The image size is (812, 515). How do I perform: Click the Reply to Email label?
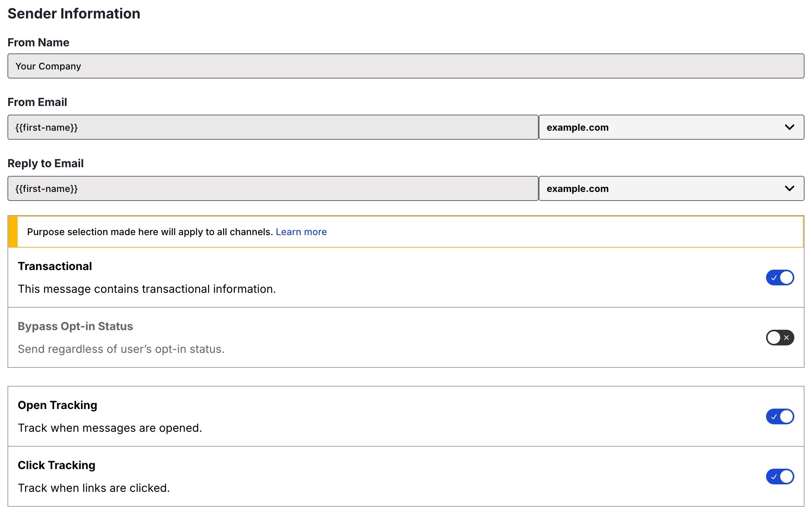pos(46,163)
